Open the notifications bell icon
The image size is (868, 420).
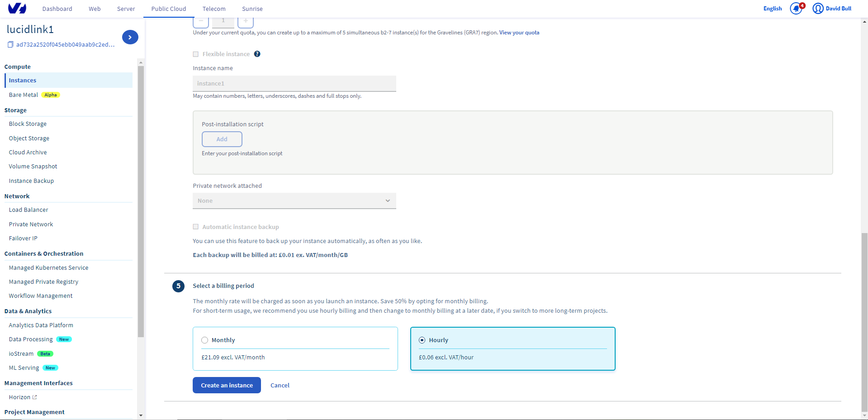pyautogui.click(x=796, y=9)
